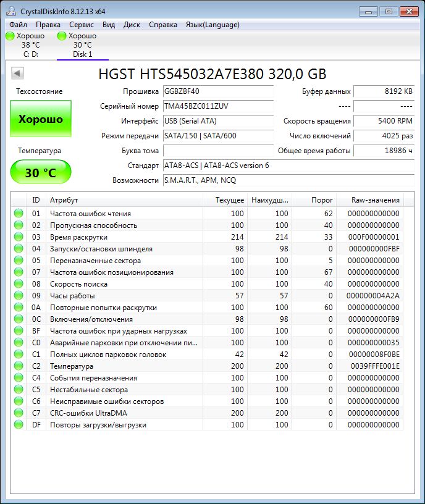
Task: Click the Прошивка field GGBZBF40
Action: [x=218, y=91]
